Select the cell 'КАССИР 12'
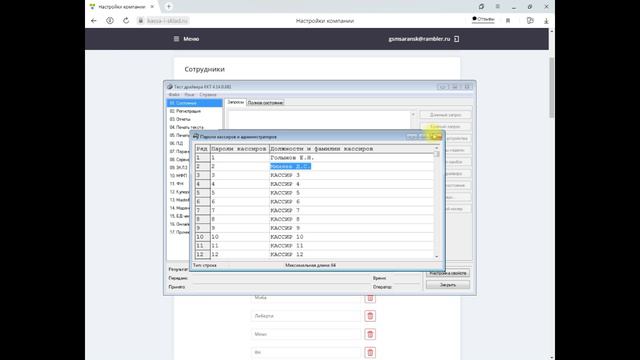This screenshot has width=640, height=360. [x=351, y=254]
